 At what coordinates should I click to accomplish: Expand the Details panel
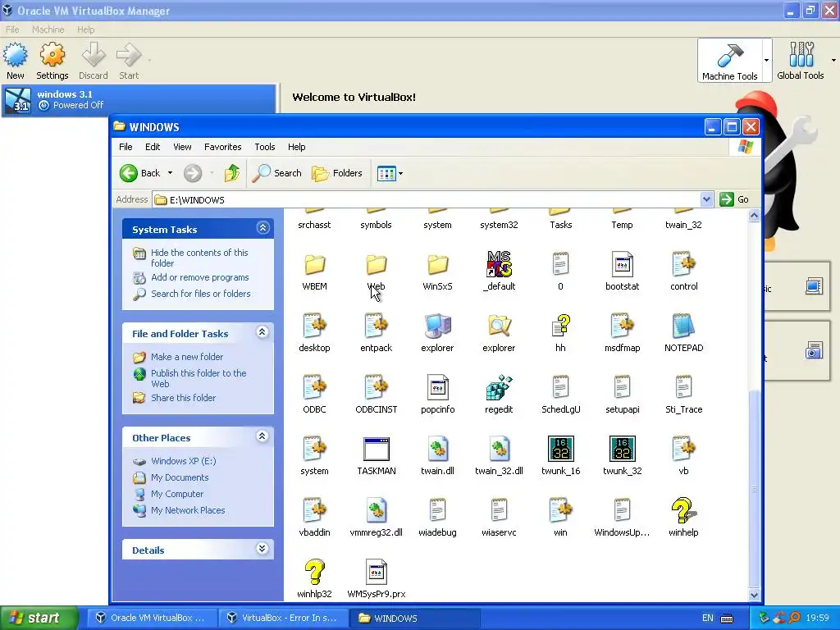[x=262, y=549]
